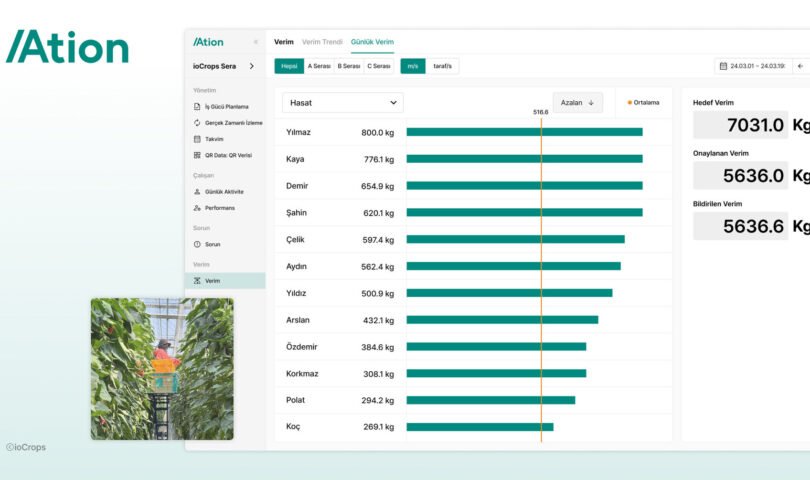Select the Günlük Verim tab
The width and height of the screenshot is (810, 480).
[372, 42]
